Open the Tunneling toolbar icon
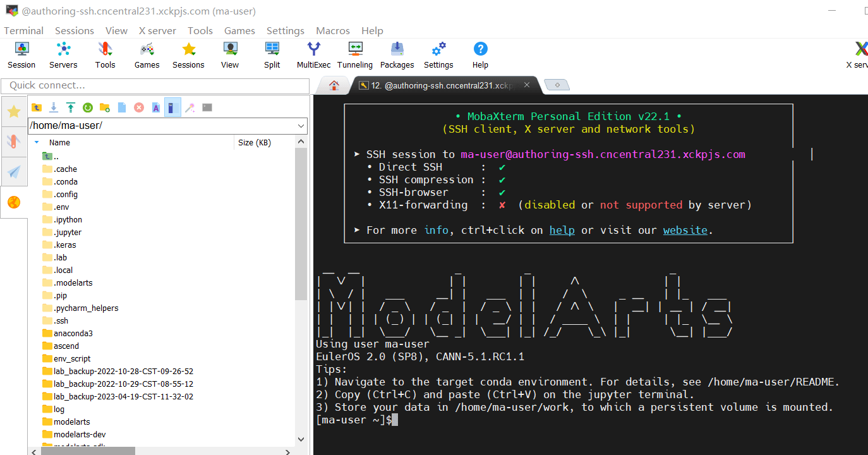868x455 pixels. (x=355, y=55)
